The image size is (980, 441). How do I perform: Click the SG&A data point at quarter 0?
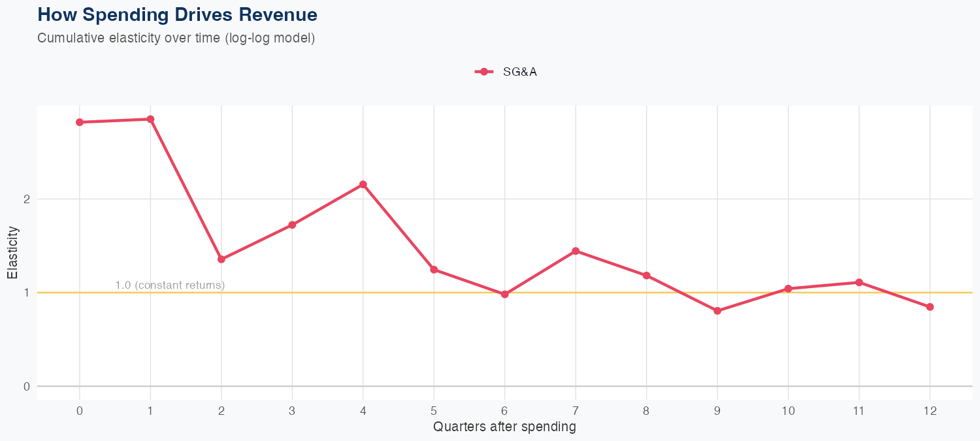80,122
